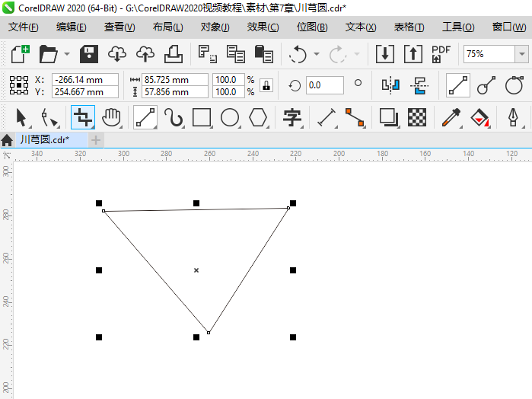The width and height of the screenshot is (532, 399).
Task: Open the 对象(J) menu
Action: tap(215, 27)
